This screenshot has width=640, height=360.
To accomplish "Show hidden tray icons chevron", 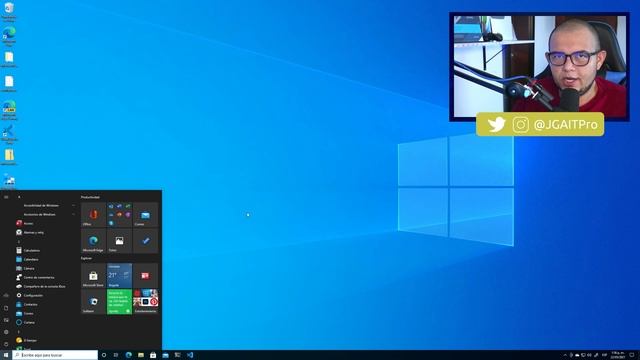I will (x=565, y=355).
